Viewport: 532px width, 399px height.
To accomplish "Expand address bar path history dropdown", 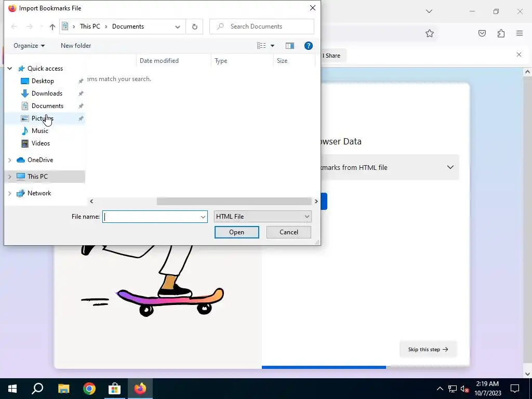I will click(178, 27).
